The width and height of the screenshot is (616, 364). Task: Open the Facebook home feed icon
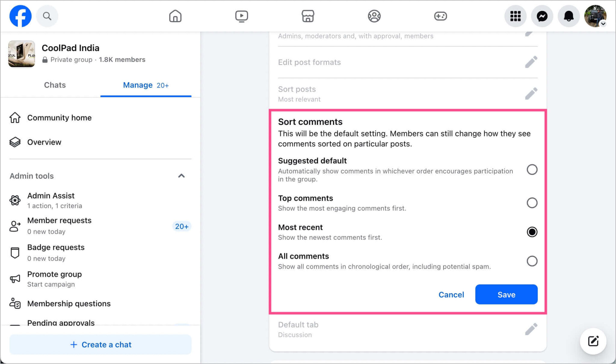coord(175,16)
